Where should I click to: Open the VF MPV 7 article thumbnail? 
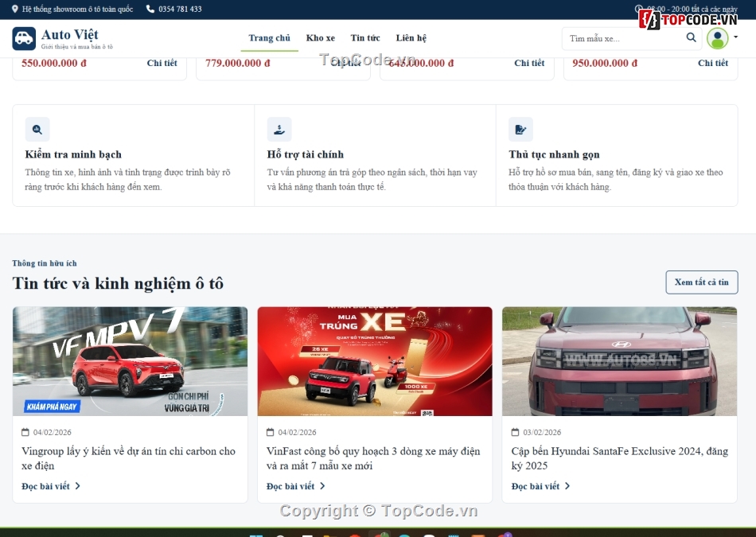131,361
